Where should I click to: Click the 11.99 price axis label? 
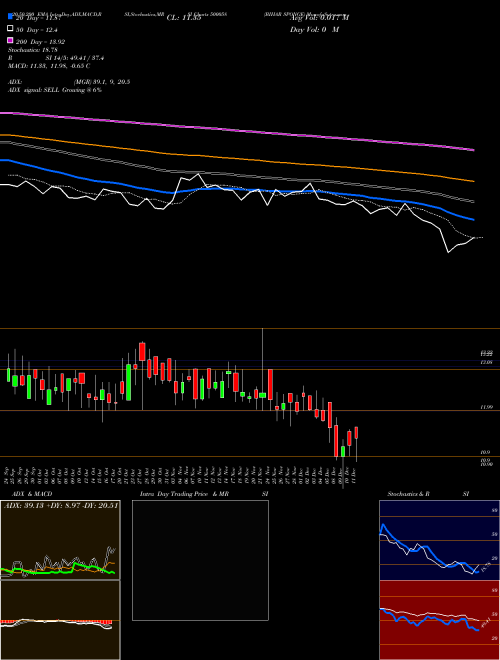pyautogui.click(x=486, y=407)
